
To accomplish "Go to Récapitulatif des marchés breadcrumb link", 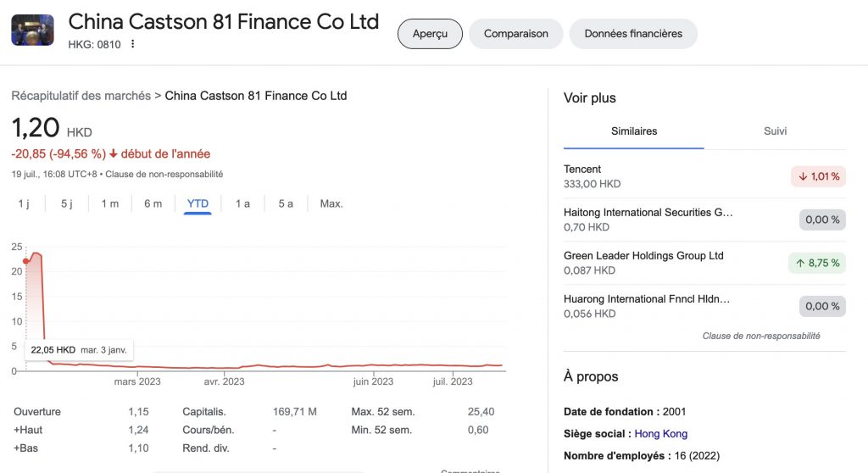I will (81, 96).
